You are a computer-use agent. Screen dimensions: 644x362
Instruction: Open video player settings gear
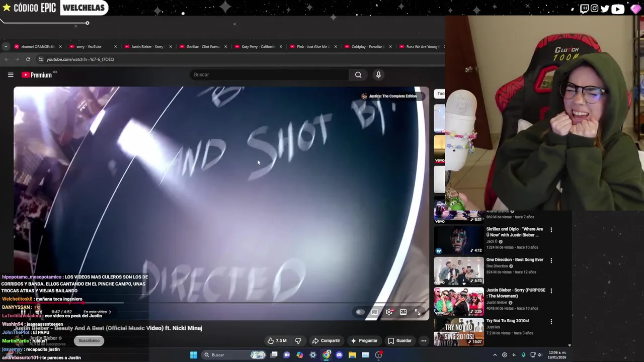click(389, 312)
